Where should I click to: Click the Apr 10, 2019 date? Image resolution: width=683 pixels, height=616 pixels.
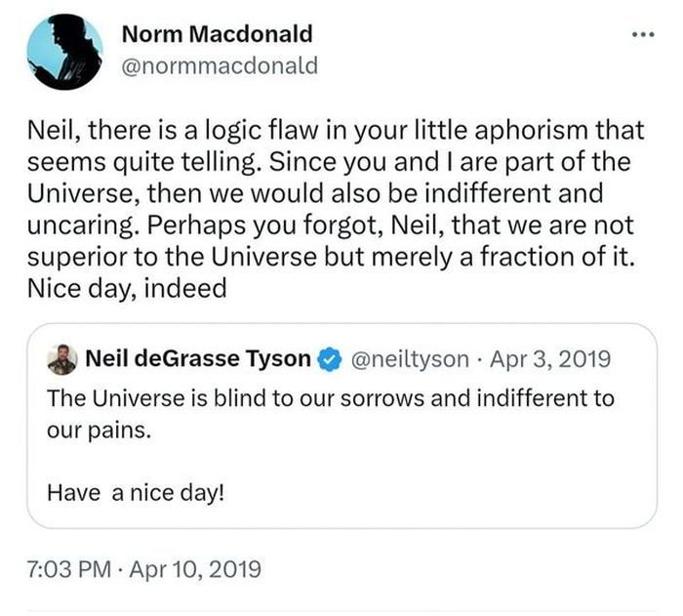(x=195, y=567)
